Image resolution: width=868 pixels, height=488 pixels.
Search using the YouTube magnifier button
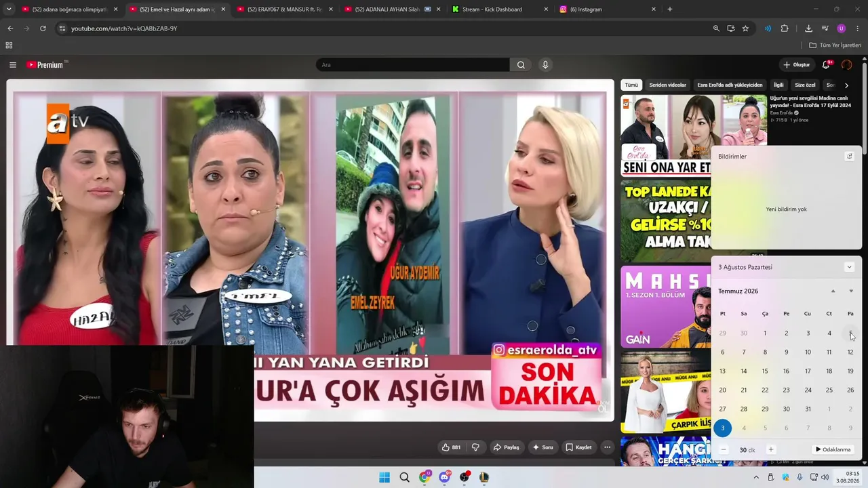(521, 65)
